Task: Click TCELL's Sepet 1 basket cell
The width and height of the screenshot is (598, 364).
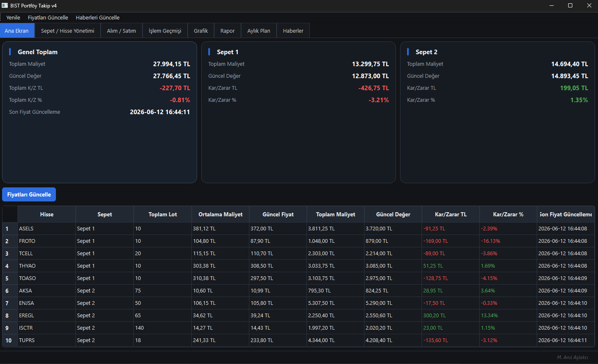Action: coord(105,254)
